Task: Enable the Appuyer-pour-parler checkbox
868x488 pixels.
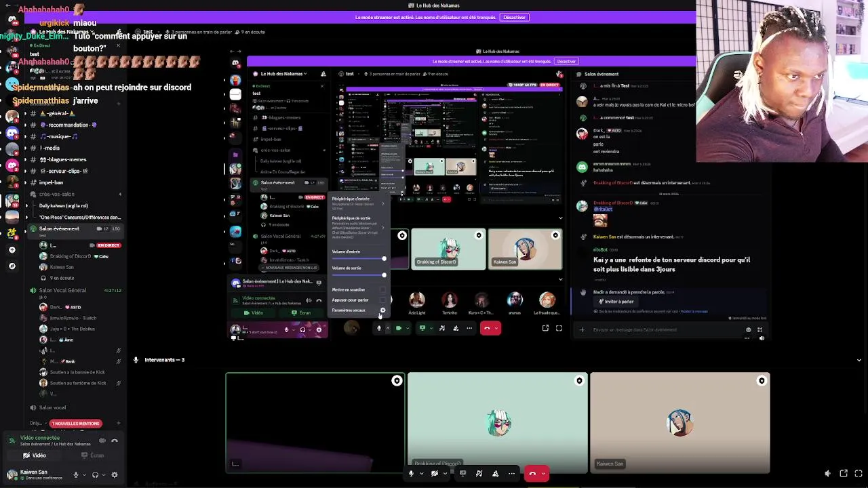Action: [x=382, y=300]
